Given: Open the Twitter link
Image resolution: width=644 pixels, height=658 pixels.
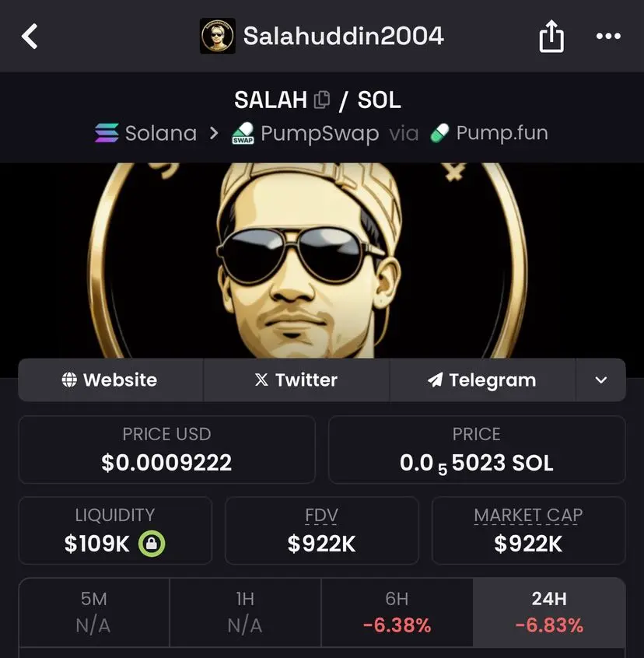Looking at the screenshot, I should click(x=296, y=380).
